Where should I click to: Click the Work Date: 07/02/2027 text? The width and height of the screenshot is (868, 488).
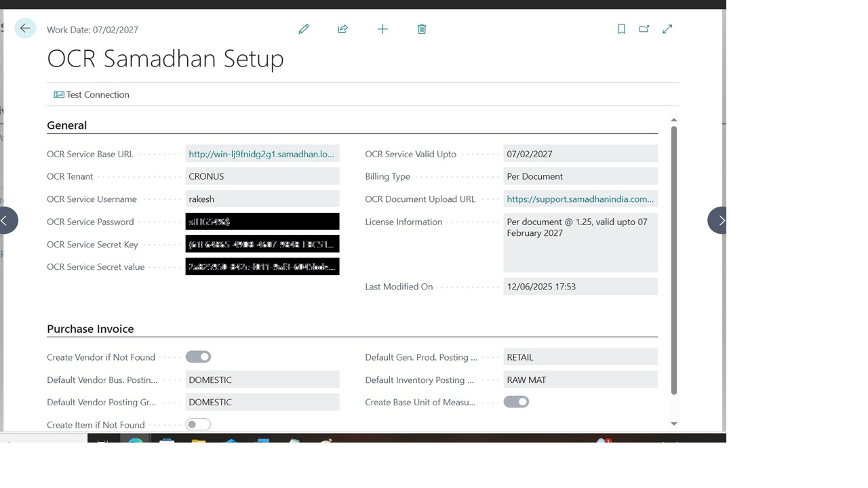[92, 30]
